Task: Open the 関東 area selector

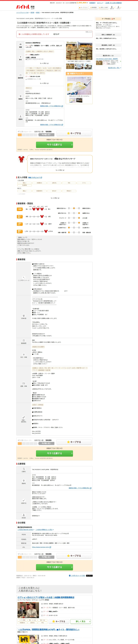Action: click(33, 8)
